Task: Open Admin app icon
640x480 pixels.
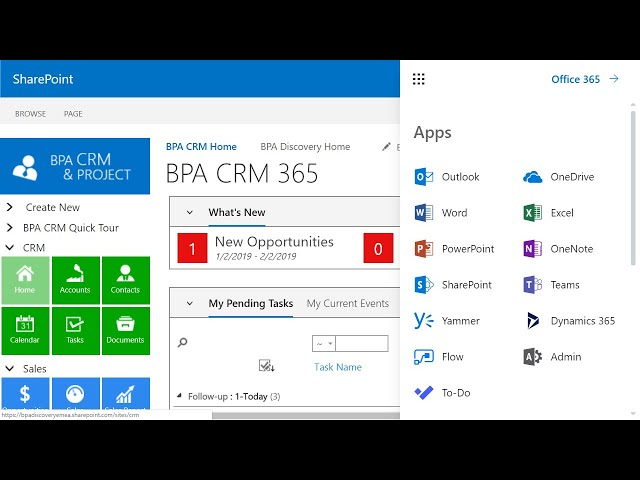Action: [532, 356]
